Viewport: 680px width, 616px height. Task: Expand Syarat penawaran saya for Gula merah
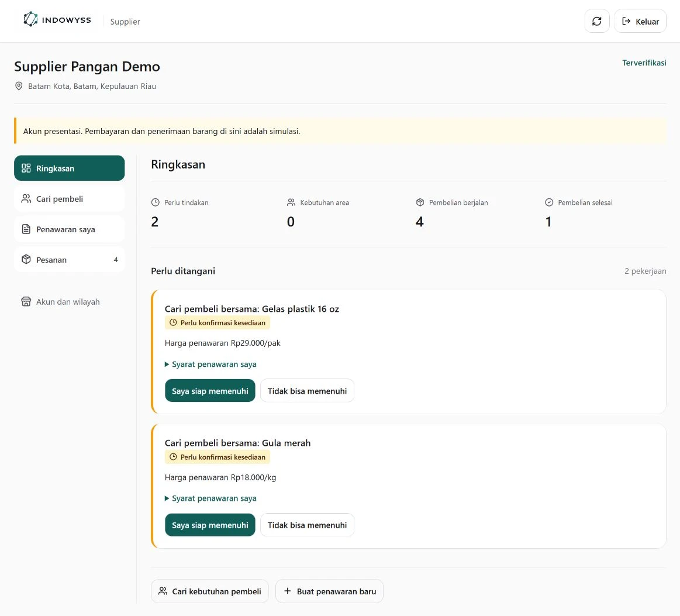pyautogui.click(x=210, y=498)
